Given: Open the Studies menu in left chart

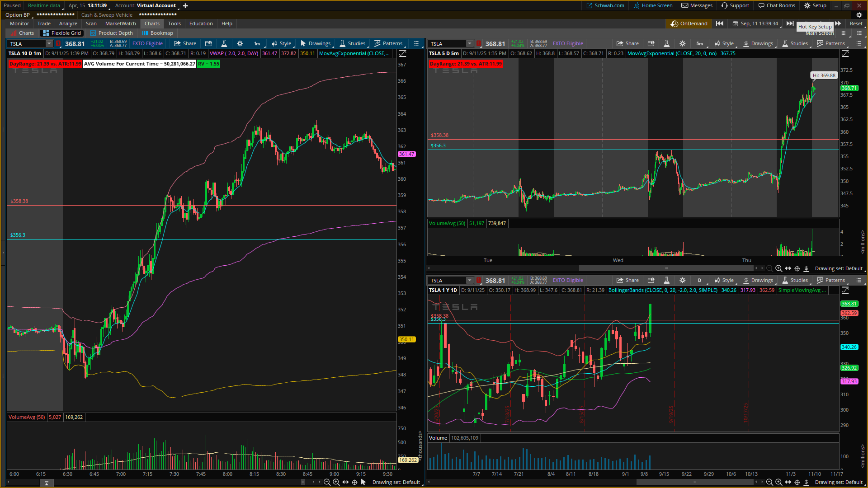Looking at the screenshot, I should pyautogui.click(x=353, y=44).
